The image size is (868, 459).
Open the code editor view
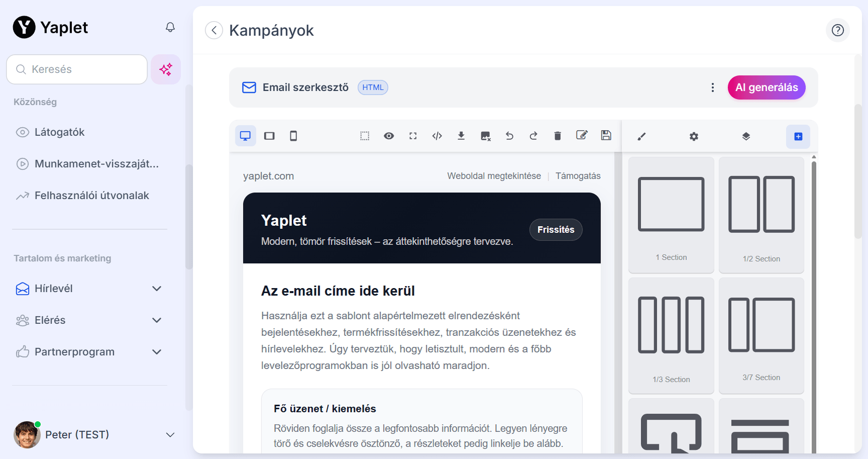click(x=437, y=136)
